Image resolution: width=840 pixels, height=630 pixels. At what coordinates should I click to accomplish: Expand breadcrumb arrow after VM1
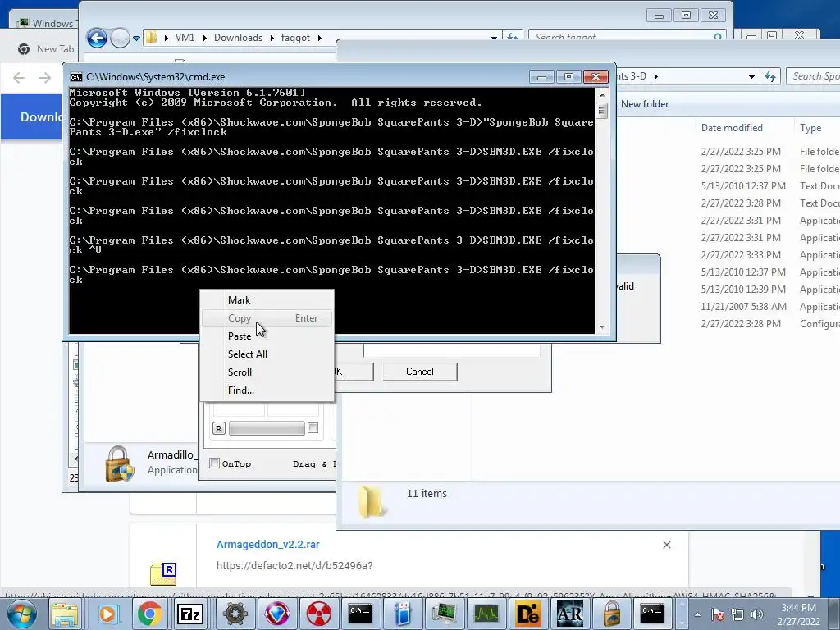[204, 38]
